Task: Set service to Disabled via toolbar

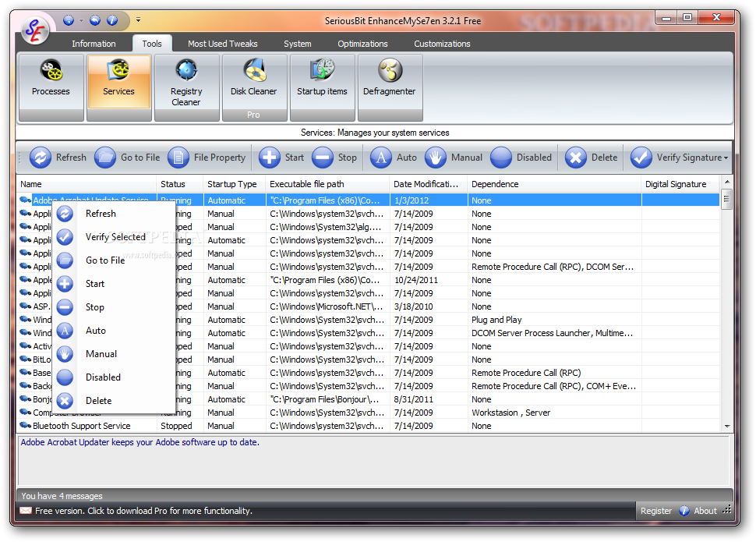Action: [x=521, y=158]
